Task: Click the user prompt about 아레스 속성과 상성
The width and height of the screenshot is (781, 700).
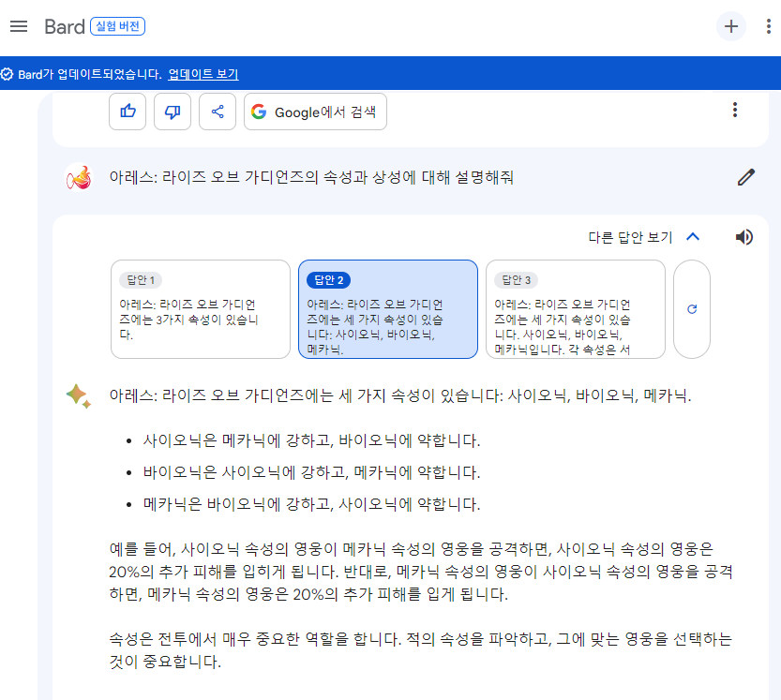Action: pos(311,177)
